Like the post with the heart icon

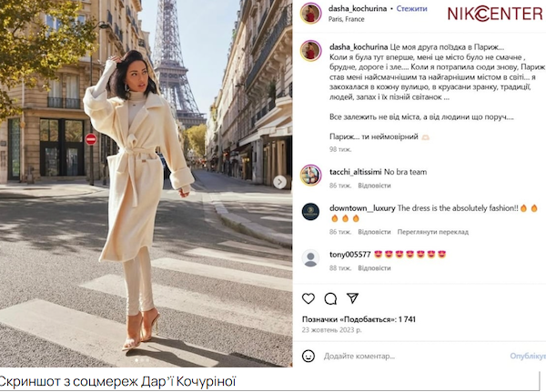pyautogui.click(x=308, y=298)
